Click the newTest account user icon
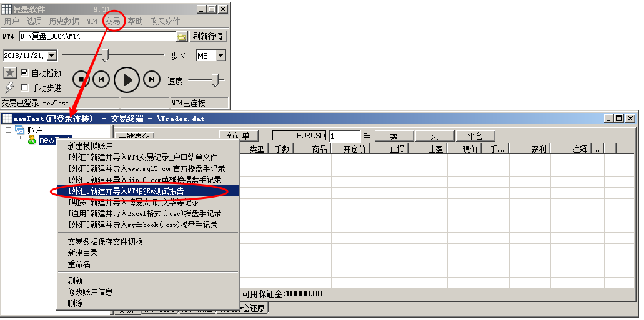This screenshot has height=320, width=644. click(32, 140)
